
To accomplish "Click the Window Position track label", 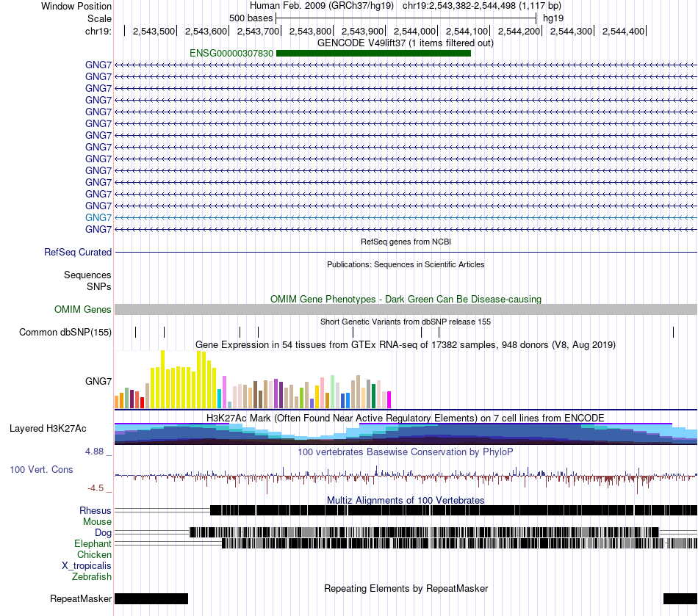I will coord(76,6).
